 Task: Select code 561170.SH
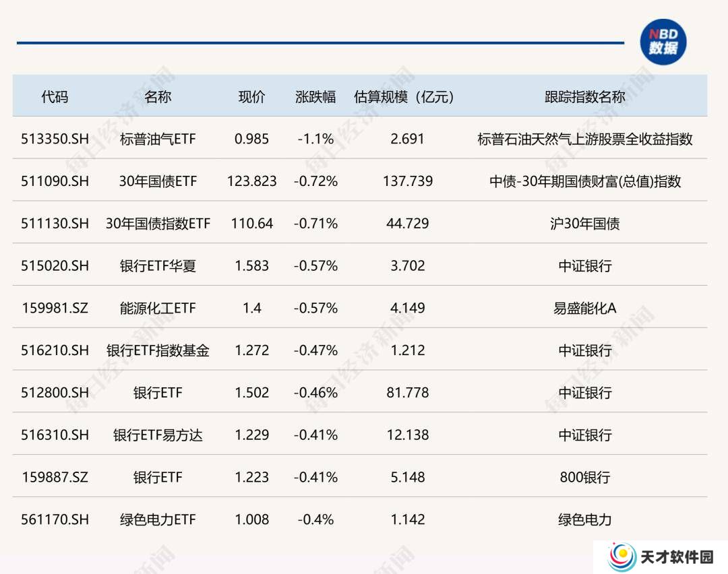(55, 519)
